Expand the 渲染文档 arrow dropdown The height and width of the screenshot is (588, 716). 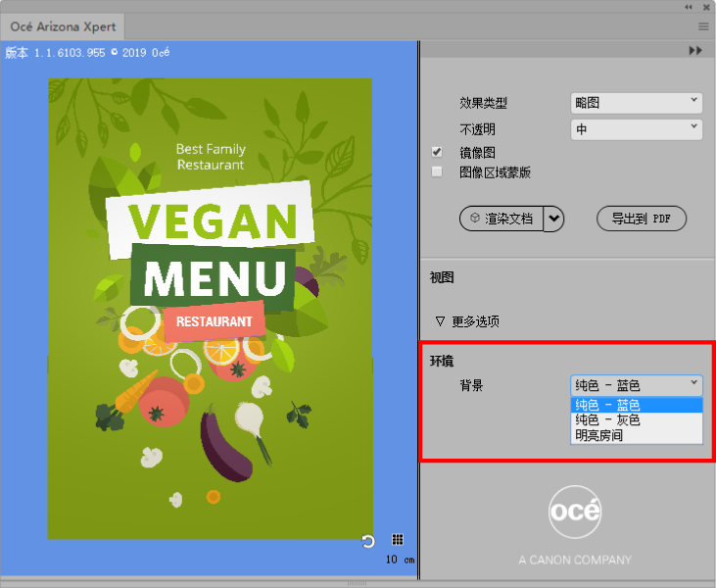click(555, 219)
